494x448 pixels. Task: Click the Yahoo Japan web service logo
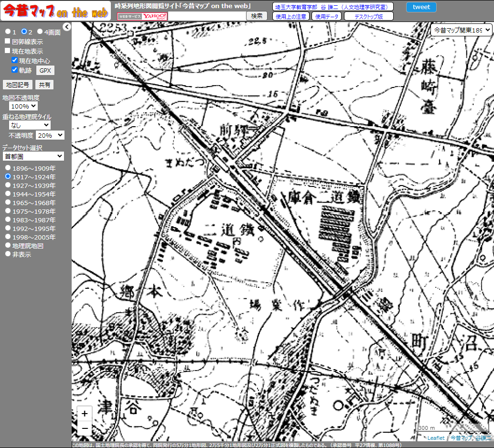tap(142, 16)
